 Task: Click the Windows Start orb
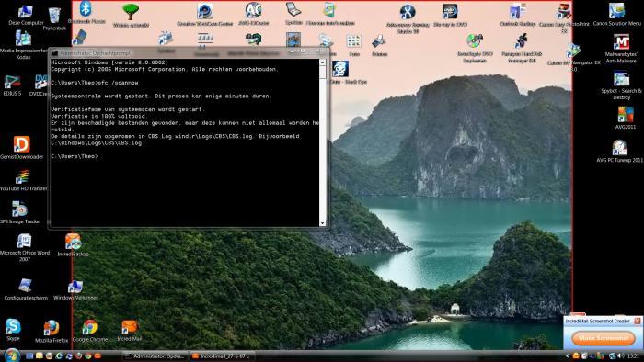[x=12, y=355]
